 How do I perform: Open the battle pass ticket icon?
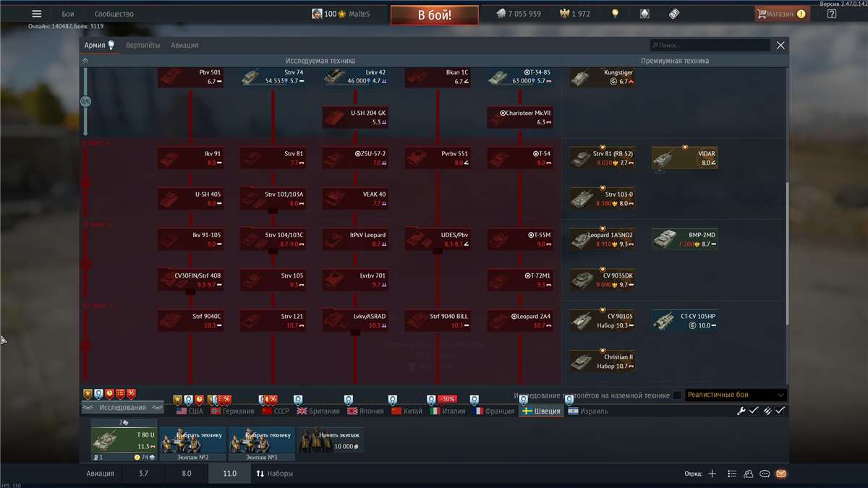674,14
